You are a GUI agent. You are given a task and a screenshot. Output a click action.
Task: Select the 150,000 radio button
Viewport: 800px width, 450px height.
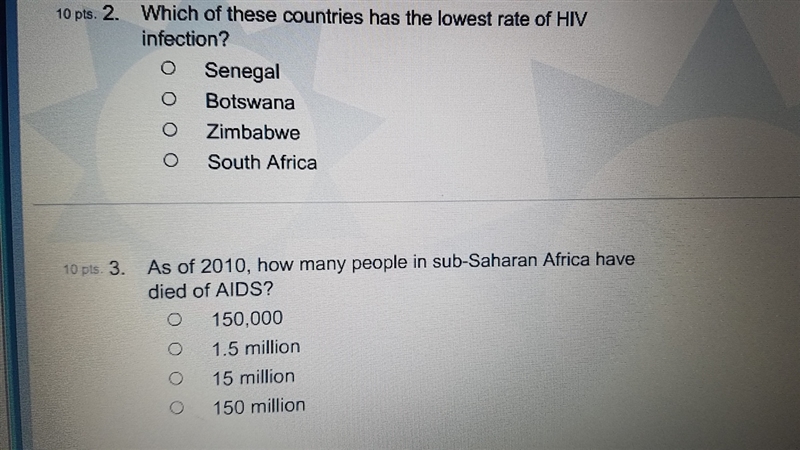click(x=174, y=320)
